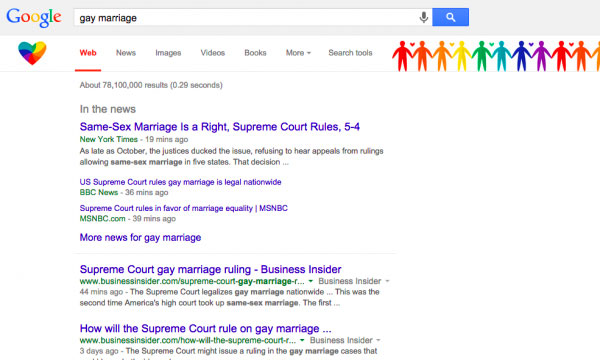
Task: Switch to the News tab
Action: pyautogui.click(x=126, y=53)
